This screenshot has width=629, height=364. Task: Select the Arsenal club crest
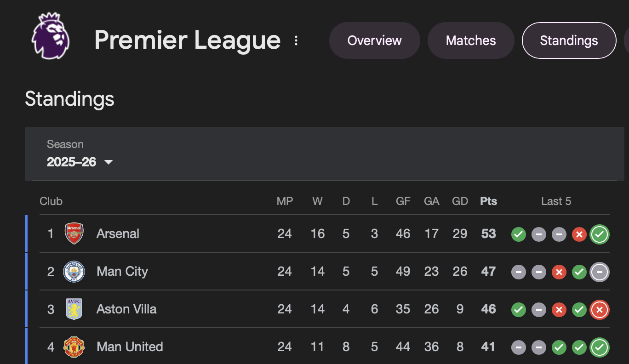[74, 233]
